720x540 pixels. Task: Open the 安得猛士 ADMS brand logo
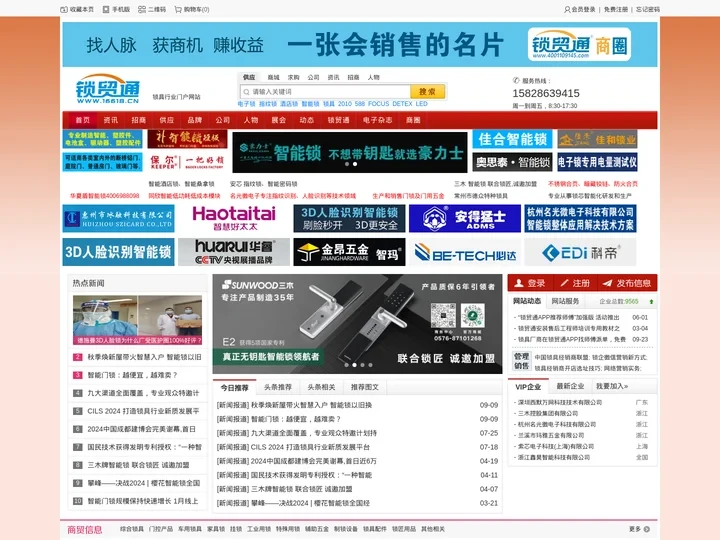click(465, 218)
